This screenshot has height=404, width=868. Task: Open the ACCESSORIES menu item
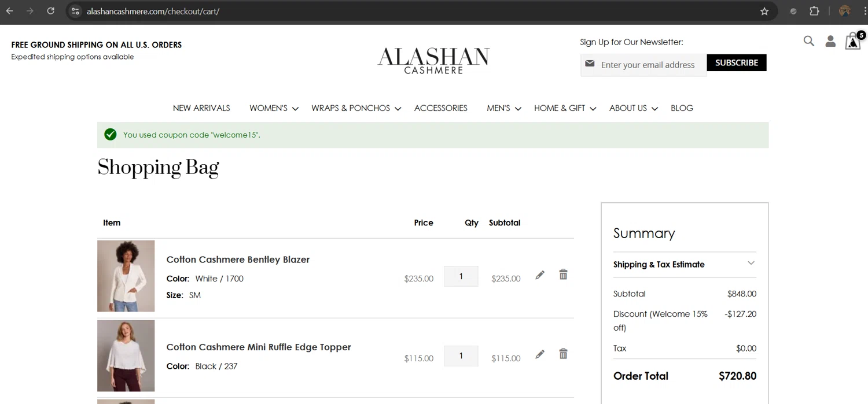click(441, 108)
